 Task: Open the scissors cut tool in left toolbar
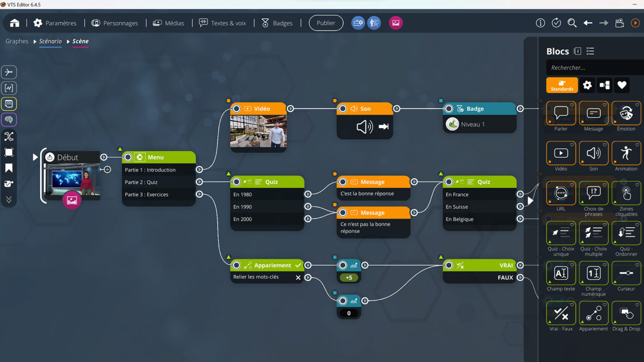click(x=9, y=136)
